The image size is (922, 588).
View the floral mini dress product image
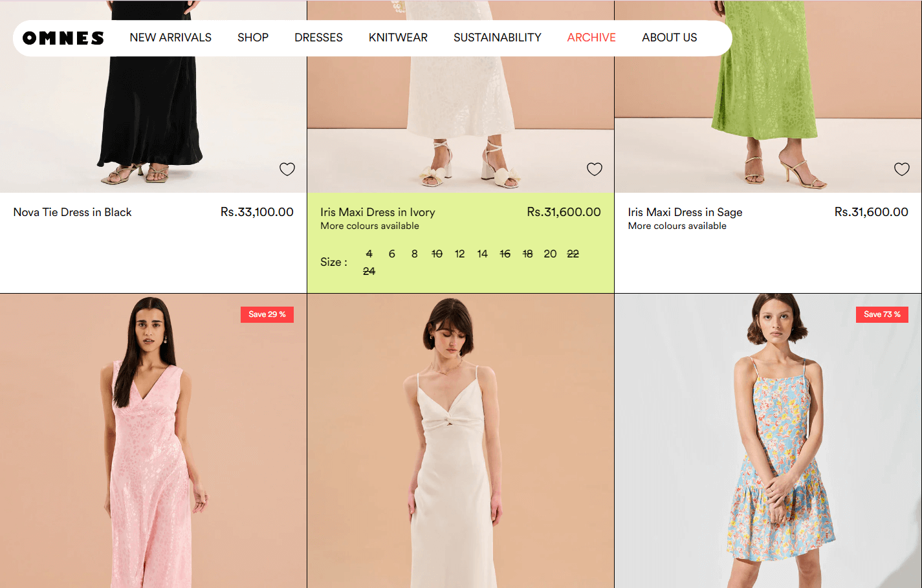click(x=768, y=446)
